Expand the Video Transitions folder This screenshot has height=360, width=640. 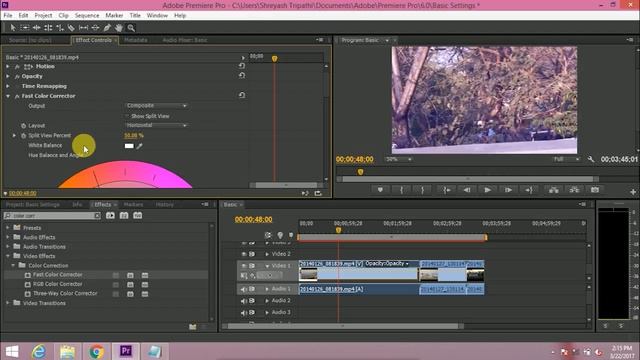point(8,303)
